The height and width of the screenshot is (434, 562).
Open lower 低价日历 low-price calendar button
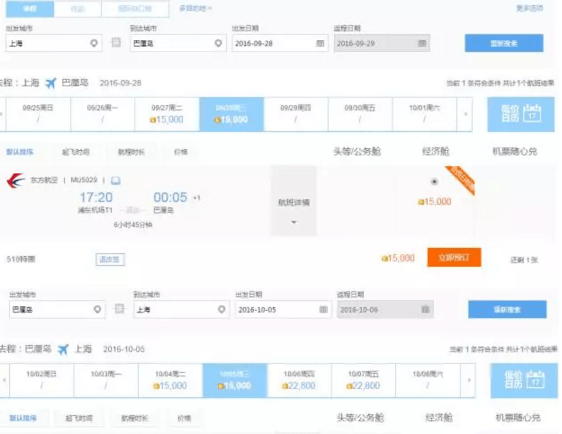(524, 380)
